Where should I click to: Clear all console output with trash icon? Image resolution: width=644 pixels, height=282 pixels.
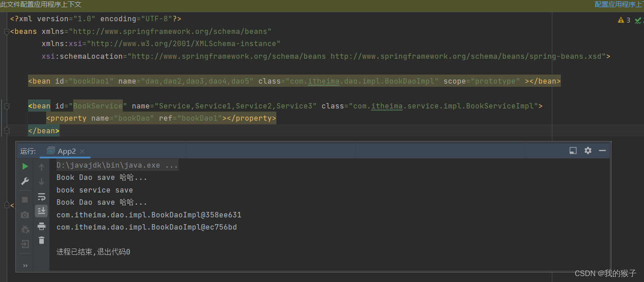tap(41, 240)
